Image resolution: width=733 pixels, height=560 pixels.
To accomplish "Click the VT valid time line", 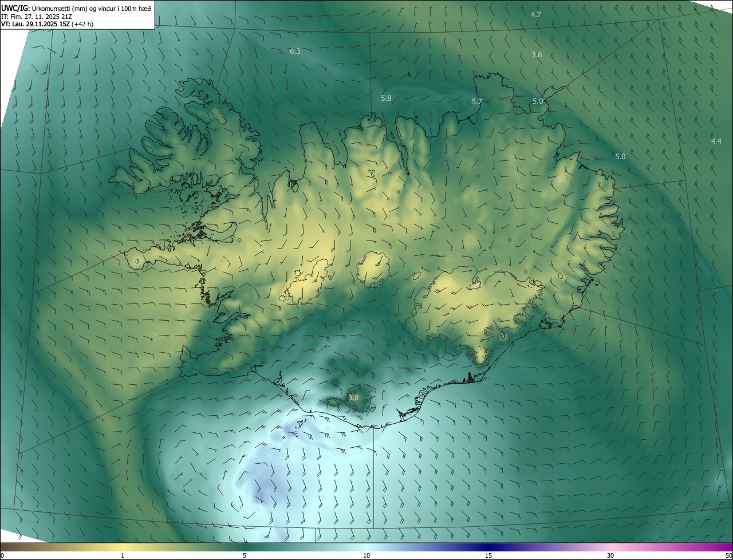I will [x=47, y=24].
